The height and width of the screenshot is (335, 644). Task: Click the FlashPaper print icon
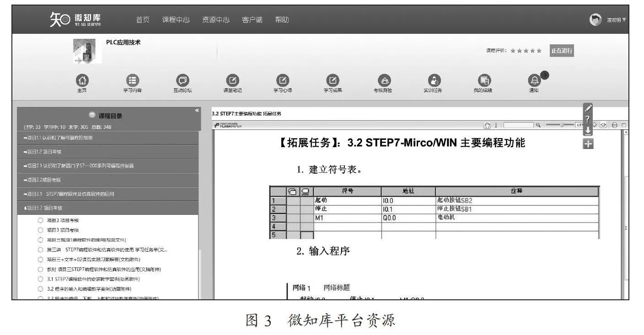click(614, 125)
